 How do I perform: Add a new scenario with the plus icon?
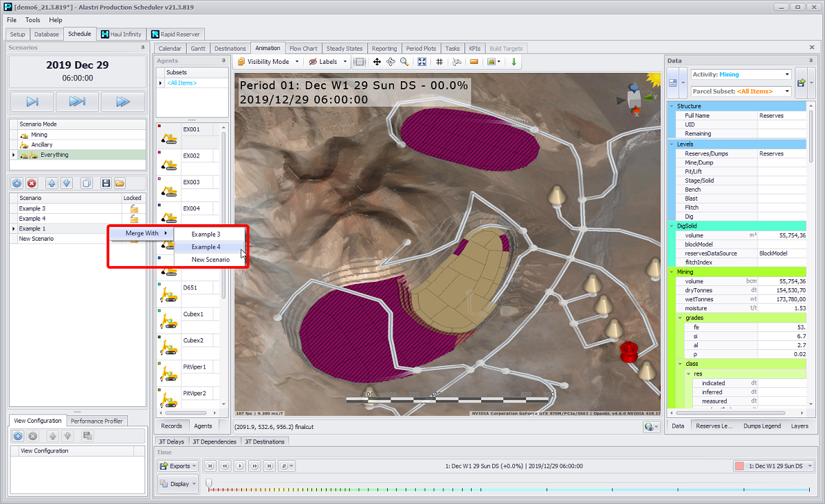pyautogui.click(x=17, y=183)
